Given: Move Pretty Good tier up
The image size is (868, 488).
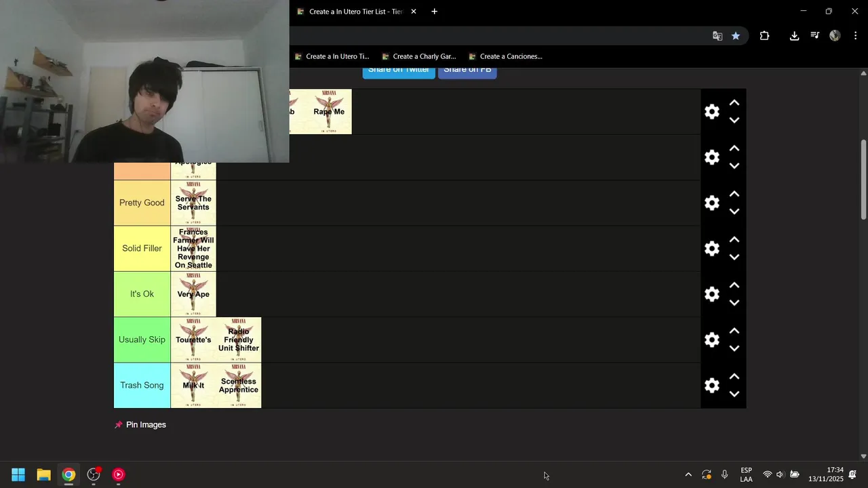Looking at the screenshot, I should (x=734, y=195).
